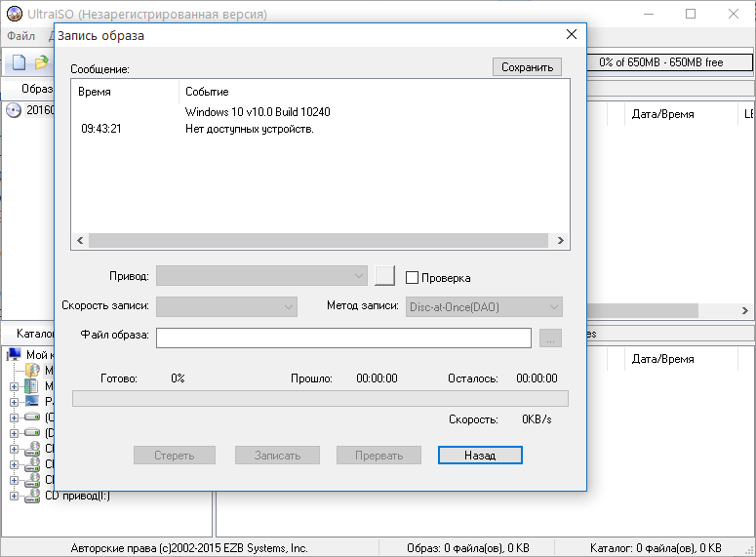Click the (D hard drive icon in tree
Viewport: 756px width, 557px height.
click(x=32, y=432)
